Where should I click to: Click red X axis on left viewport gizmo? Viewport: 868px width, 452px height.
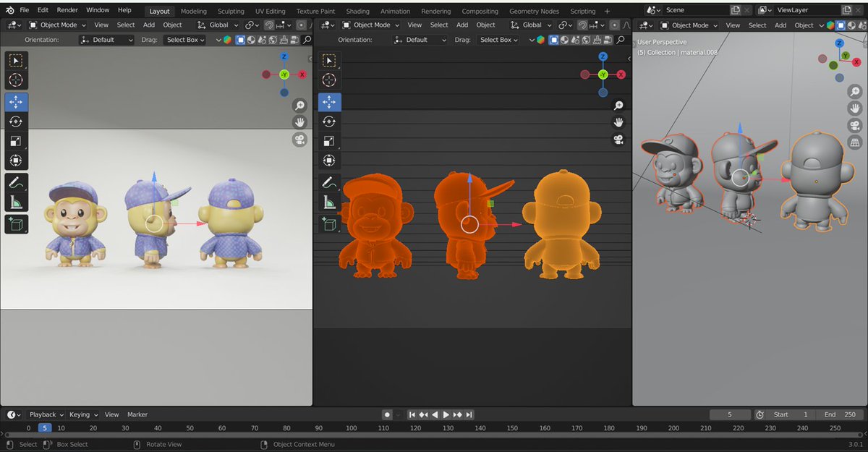[302, 74]
